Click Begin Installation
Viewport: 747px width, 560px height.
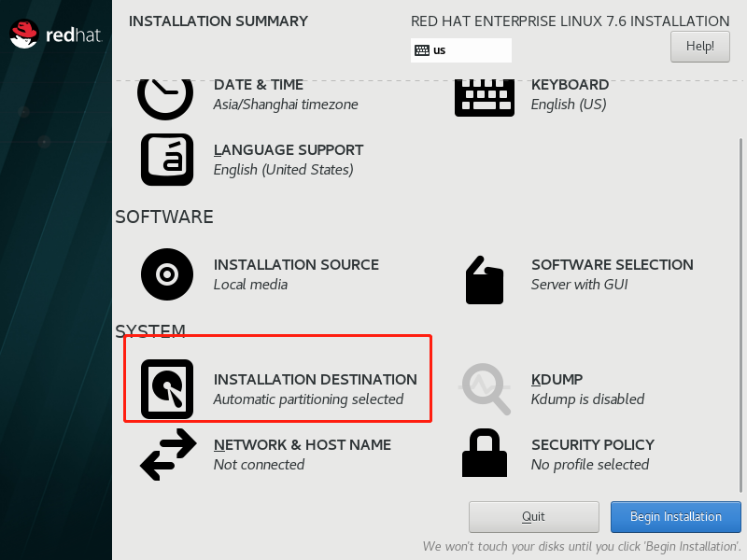[675, 517]
